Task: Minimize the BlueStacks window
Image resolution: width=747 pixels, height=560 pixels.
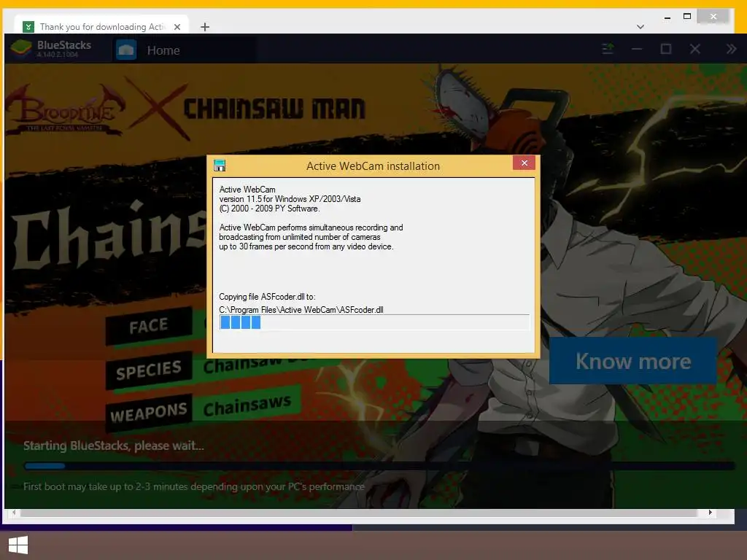Action: (637, 49)
